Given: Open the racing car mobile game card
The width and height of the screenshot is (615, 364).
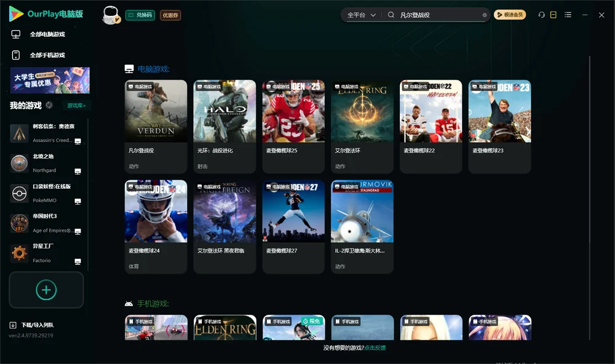Looking at the screenshot, I should point(156,328).
